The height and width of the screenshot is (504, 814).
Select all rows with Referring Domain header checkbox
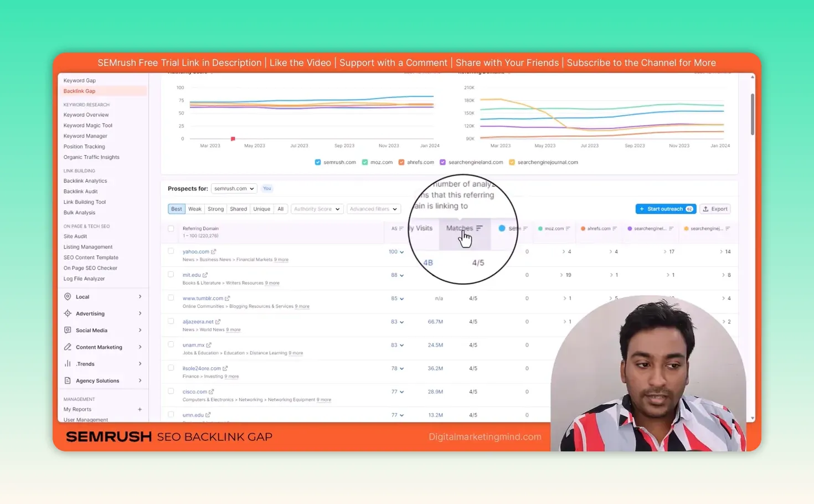[x=171, y=229]
